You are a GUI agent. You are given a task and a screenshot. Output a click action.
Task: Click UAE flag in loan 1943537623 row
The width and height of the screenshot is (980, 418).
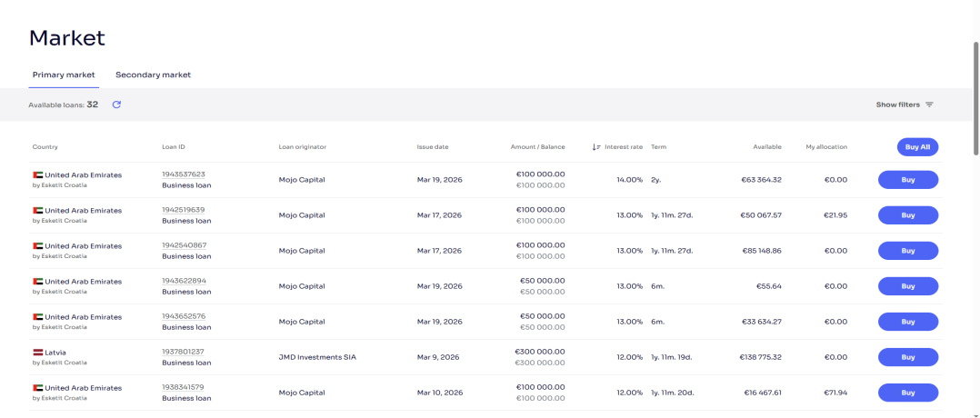point(37,175)
